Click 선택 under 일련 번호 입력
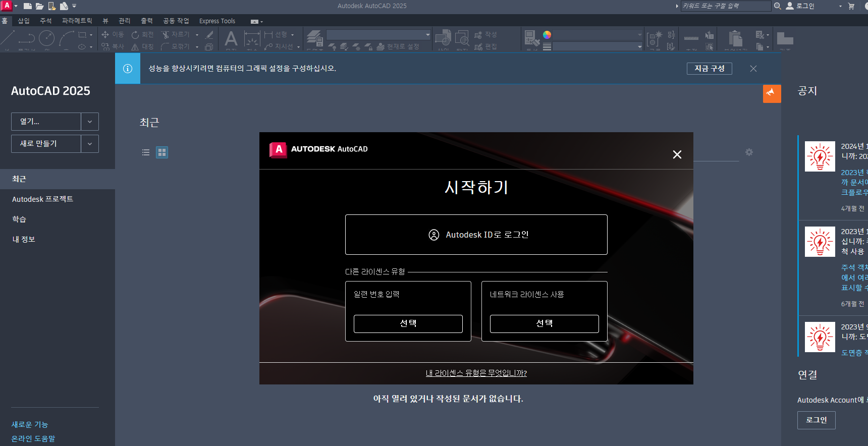This screenshot has width=868, height=446. point(408,323)
